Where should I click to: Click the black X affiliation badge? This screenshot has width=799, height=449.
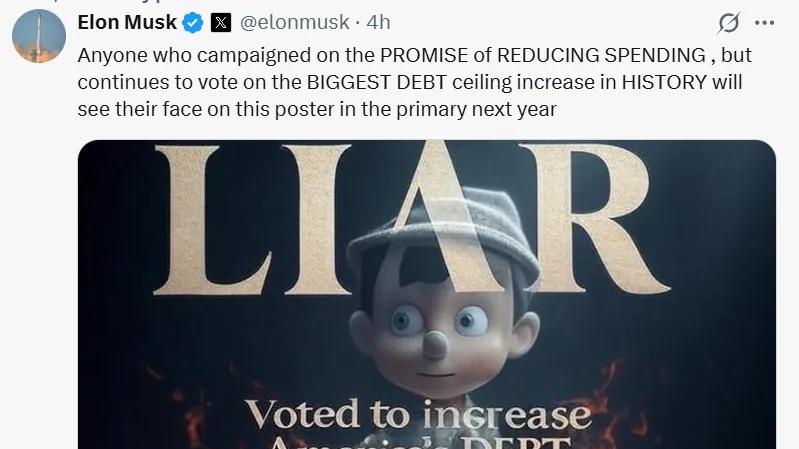(x=221, y=23)
